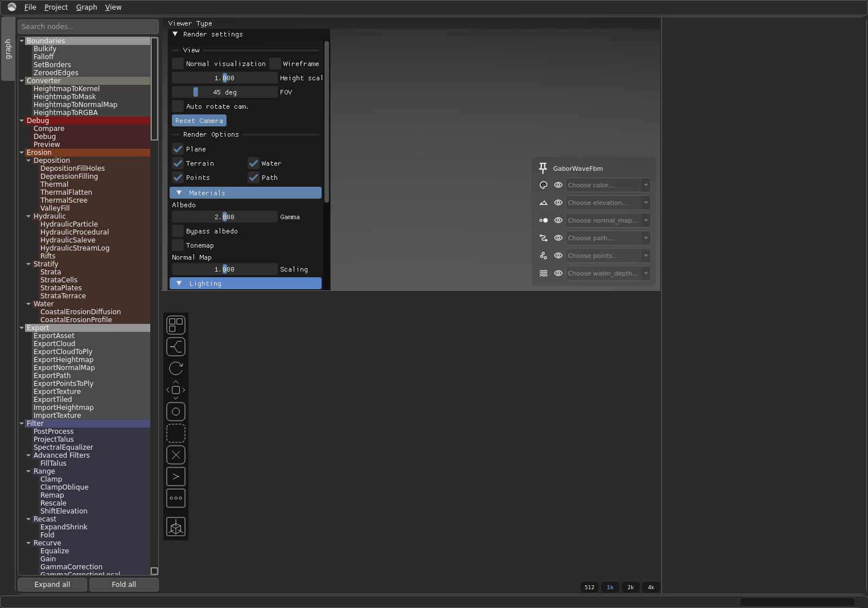The image size is (868, 608).
Task: Toggle visibility eye for points row
Action: (x=558, y=256)
